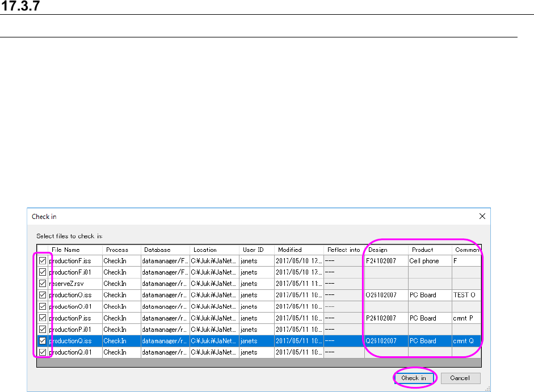Edit the TEST O comment cell
Viewport: 534px width, 392px height.
464,295
